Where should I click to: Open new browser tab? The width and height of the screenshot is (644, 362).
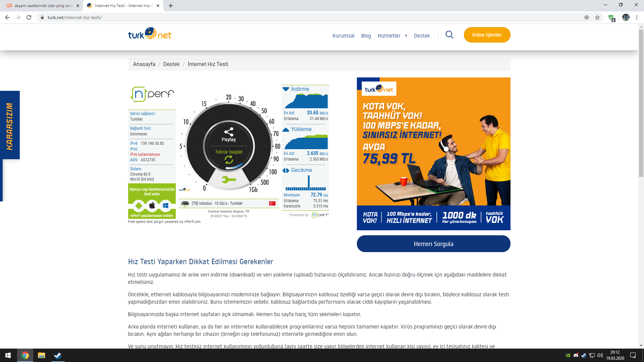171,6
